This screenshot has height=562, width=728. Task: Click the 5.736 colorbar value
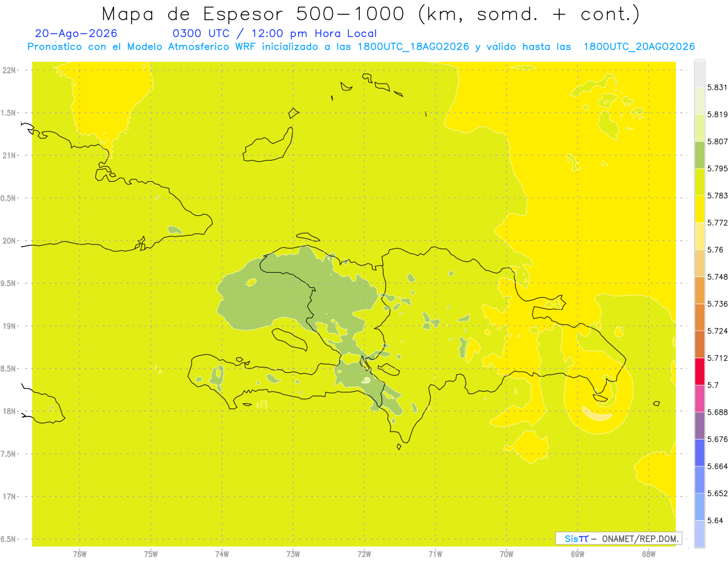[718, 304]
